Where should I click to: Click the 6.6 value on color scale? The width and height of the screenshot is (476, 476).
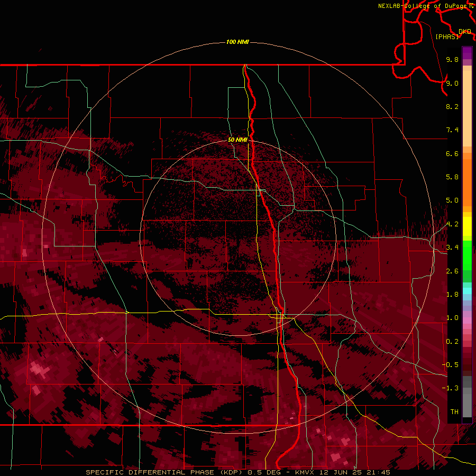point(452,153)
